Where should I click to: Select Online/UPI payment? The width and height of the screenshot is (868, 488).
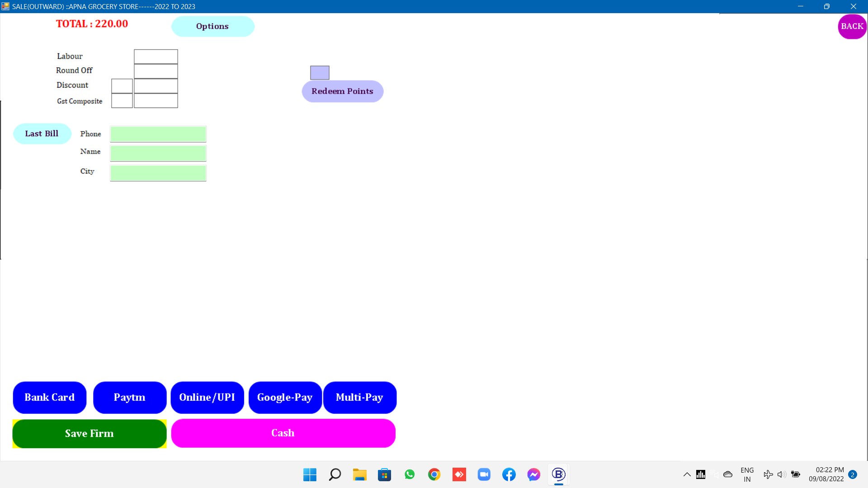coord(207,398)
